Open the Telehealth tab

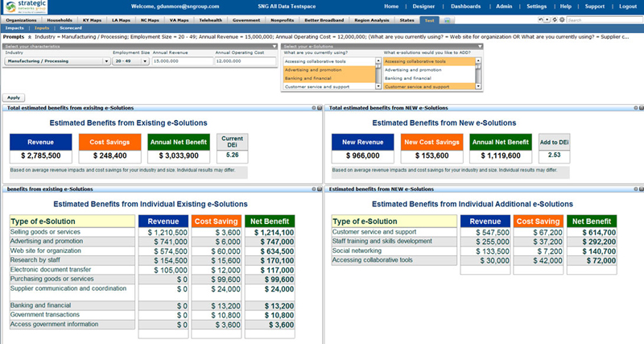(x=211, y=20)
